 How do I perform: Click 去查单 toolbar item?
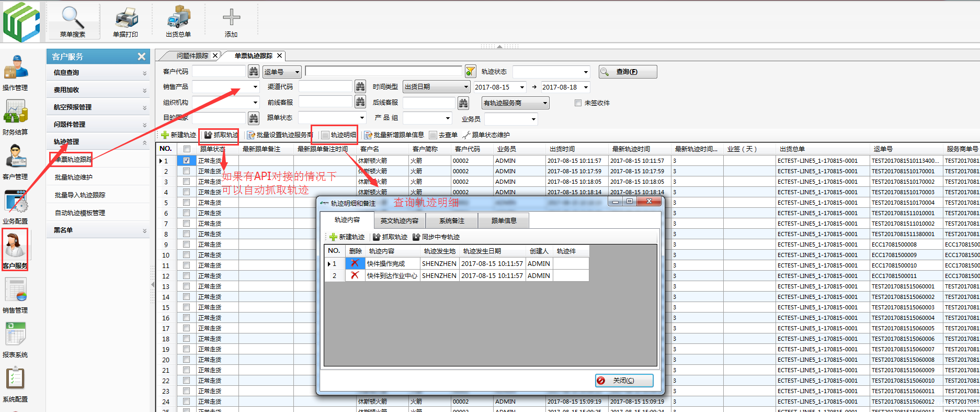click(443, 135)
